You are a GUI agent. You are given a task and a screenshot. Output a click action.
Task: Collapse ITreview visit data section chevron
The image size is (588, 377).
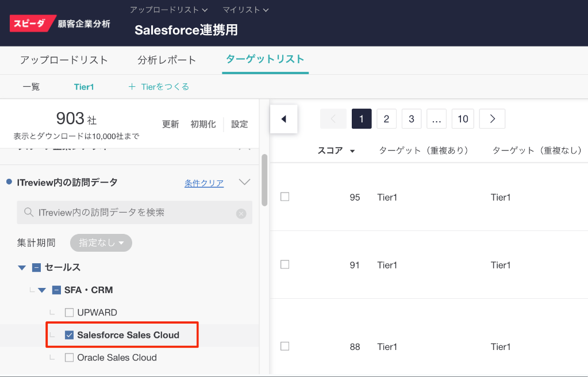pyautogui.click(x=244, y=182)
